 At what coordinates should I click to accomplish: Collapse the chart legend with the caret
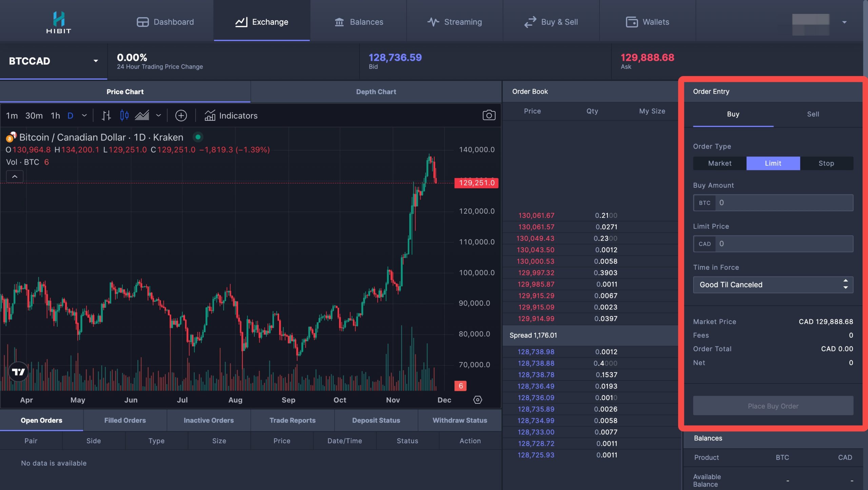pyautogui.click(x=15, y=176)
